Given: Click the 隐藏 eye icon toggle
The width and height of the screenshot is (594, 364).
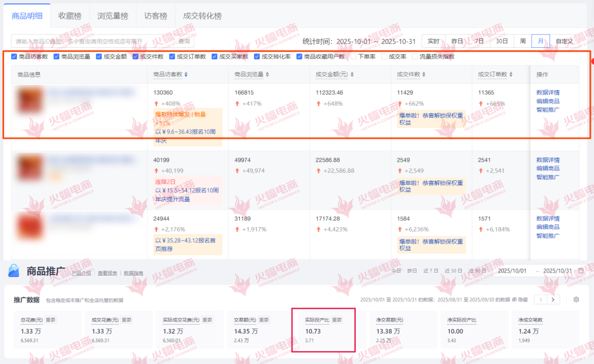Looking at the screenshot, I should [x=514, y=300].
